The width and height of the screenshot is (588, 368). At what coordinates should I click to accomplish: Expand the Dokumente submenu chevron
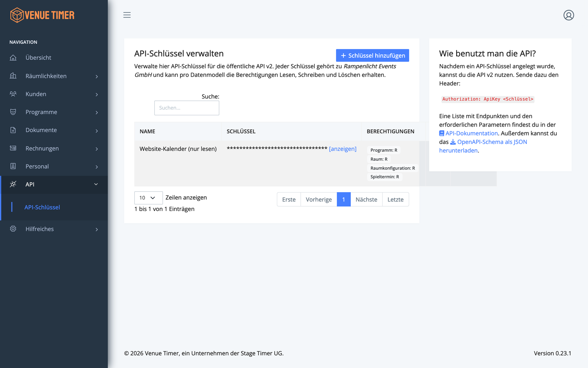pyautogui.click(x=97, y=131)
